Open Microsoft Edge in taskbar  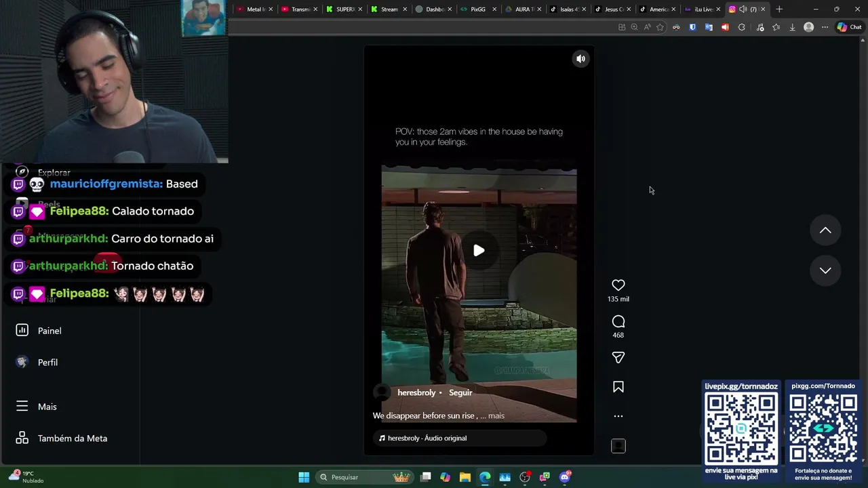[485, 477]
